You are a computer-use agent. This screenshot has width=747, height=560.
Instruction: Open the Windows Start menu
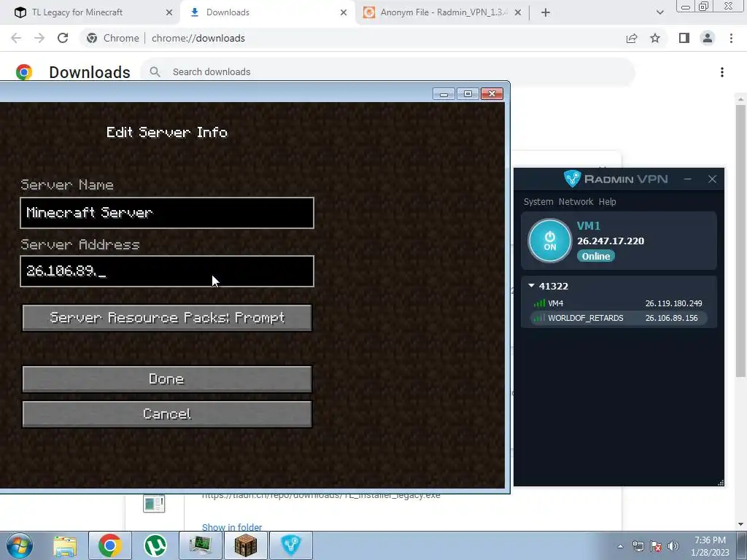[20, 545]
